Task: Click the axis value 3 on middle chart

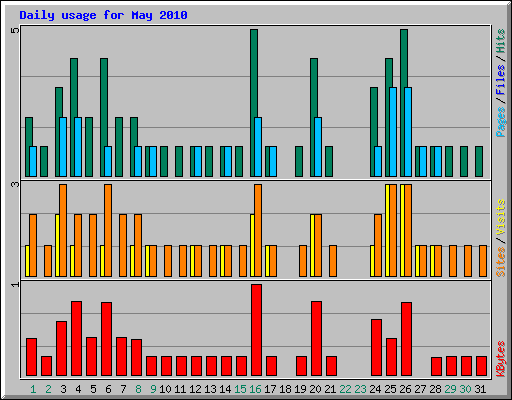Action: point(15,184)
